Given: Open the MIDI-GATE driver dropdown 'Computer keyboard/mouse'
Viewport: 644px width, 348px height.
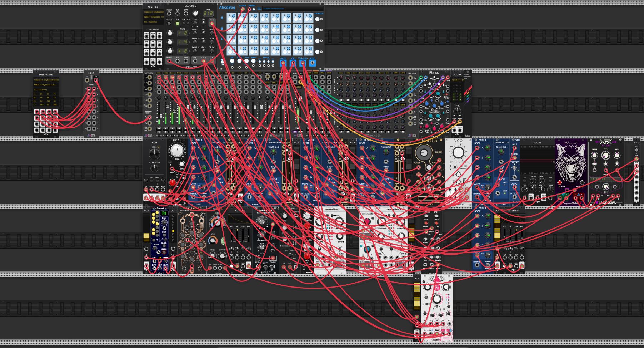Looking at the screenshot, I should (x=46, y=80).
